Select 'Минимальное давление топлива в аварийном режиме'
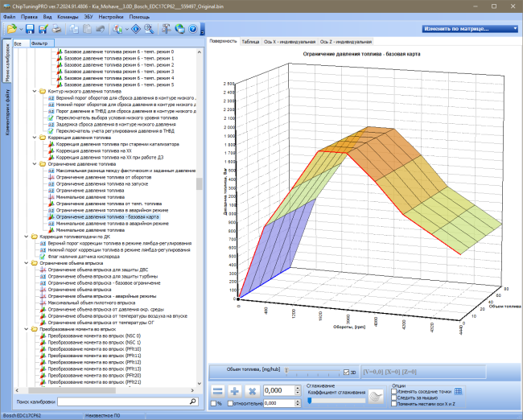The width and height of the screenshot is (523, 420). pos(113,224)
